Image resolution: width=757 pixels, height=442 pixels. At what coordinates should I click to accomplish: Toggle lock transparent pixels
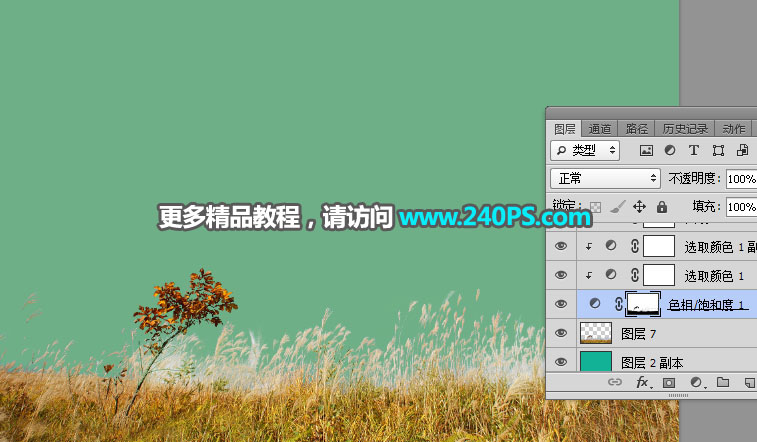click(x=596, y=207)
